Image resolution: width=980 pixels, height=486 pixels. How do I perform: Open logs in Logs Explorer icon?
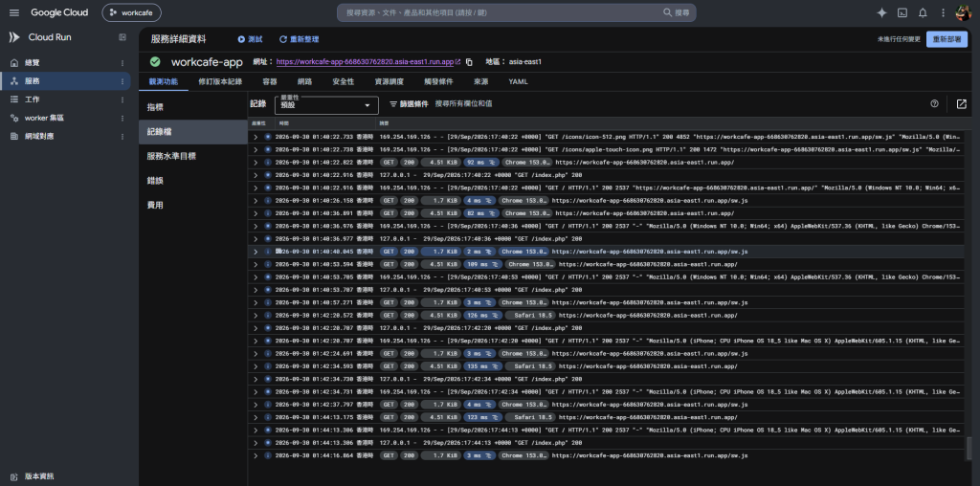pyautogui.click(x=961, y=103)
